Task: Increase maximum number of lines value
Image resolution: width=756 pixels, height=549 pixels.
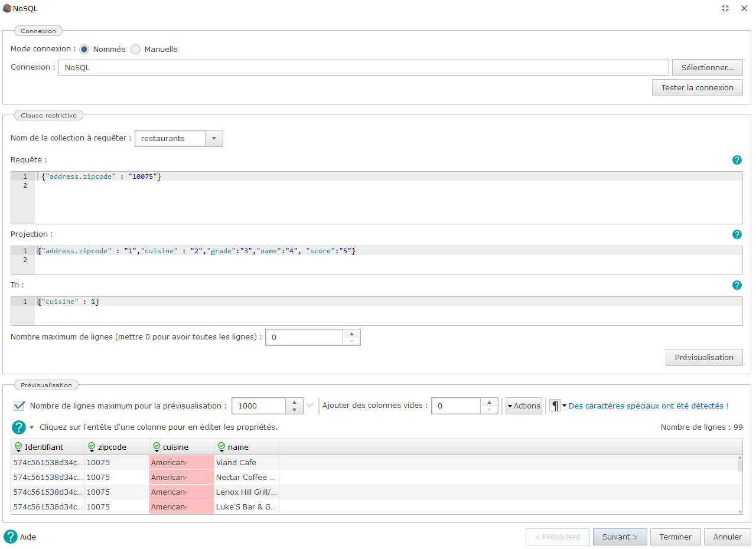Action: (351, 334)
